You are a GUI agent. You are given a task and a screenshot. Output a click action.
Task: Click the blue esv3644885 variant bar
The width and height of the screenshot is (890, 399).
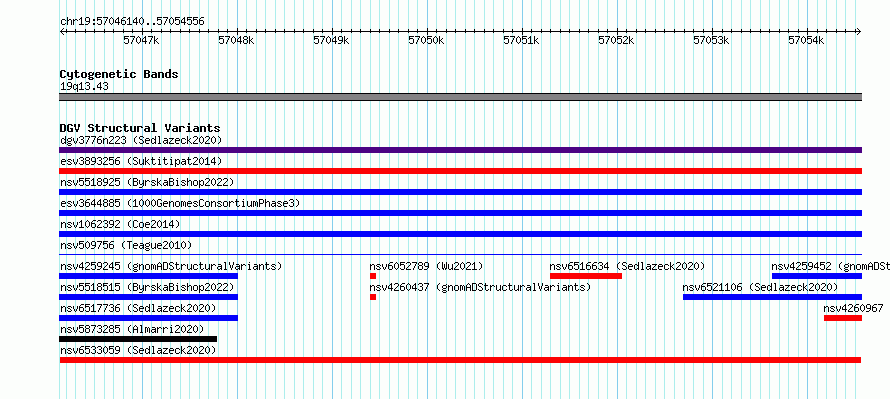tap(460, 213)
